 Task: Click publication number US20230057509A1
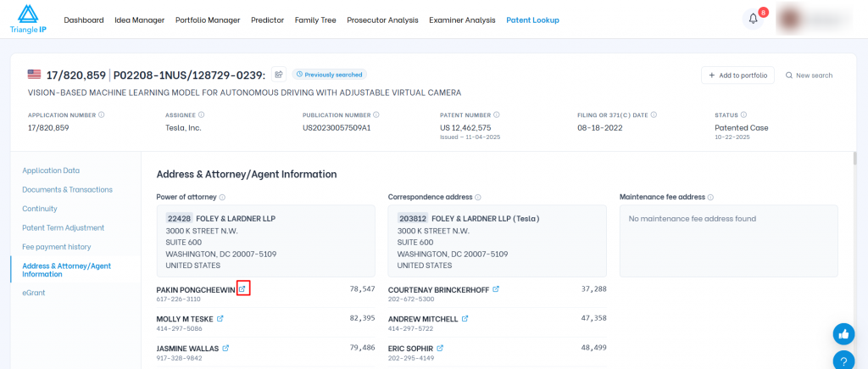pyautogui.click(x=337, y=128)
